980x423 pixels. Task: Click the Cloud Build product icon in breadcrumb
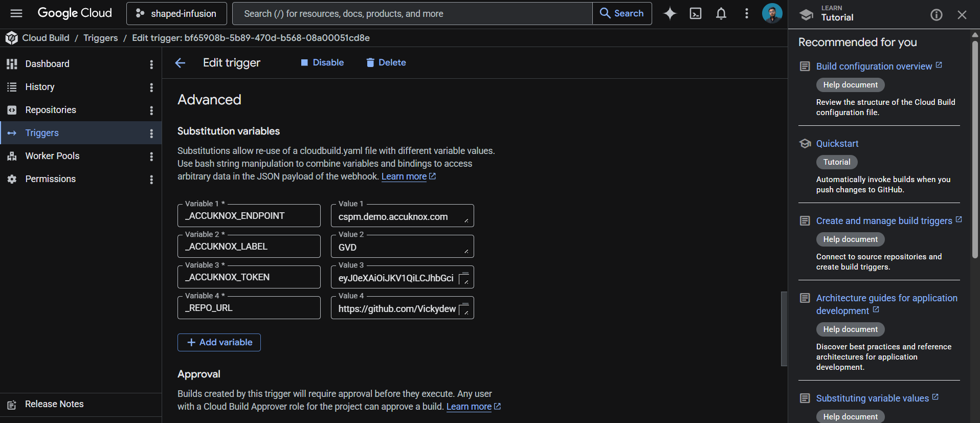point(11,38)
